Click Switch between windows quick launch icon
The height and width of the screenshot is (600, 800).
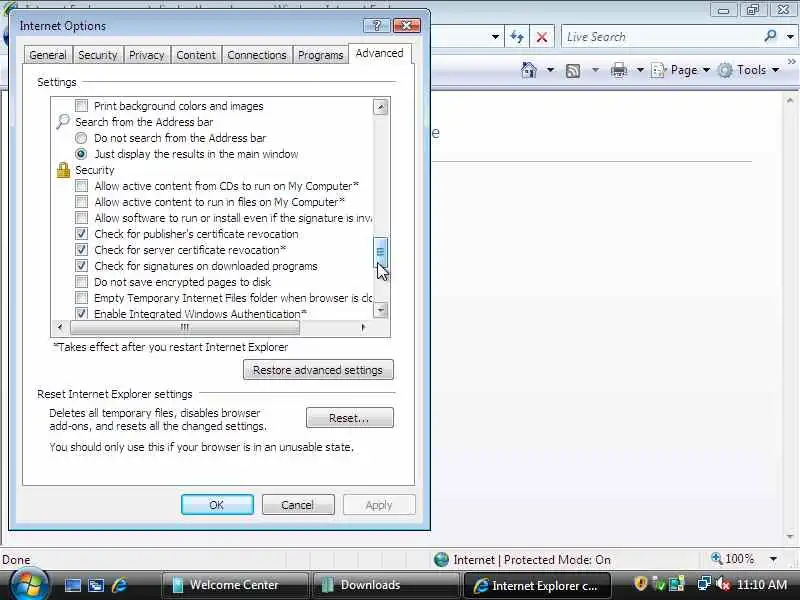click(x=96, y=585)
